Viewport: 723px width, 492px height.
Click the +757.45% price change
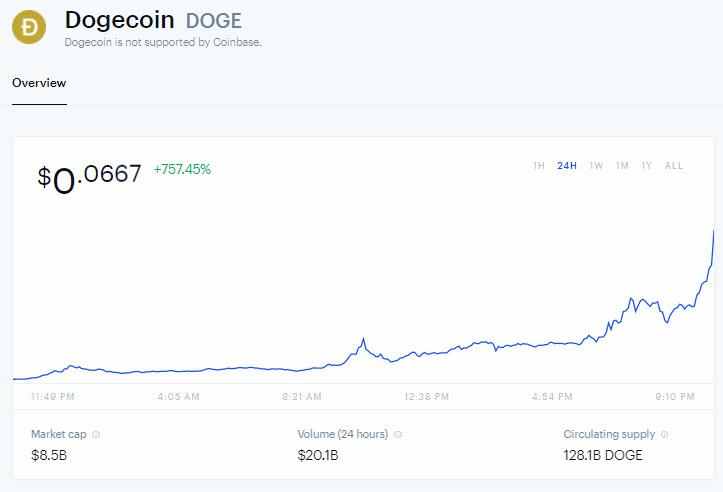[182, 170]
